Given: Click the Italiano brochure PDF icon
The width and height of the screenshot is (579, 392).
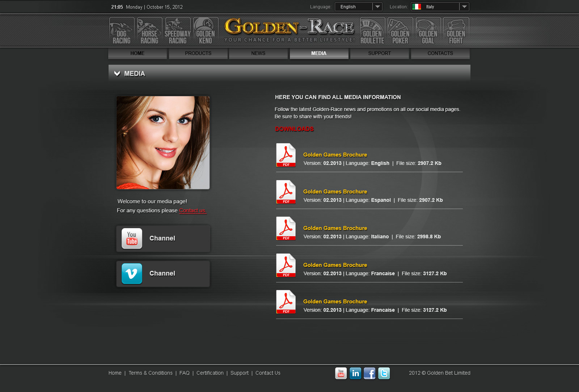Looking at the screenshot, I should [286, 229].
